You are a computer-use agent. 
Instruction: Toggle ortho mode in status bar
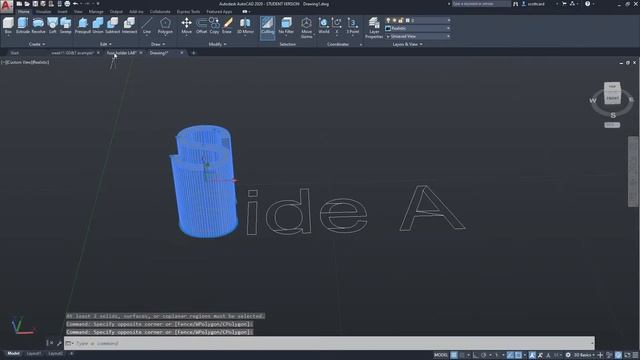[476, 355]
